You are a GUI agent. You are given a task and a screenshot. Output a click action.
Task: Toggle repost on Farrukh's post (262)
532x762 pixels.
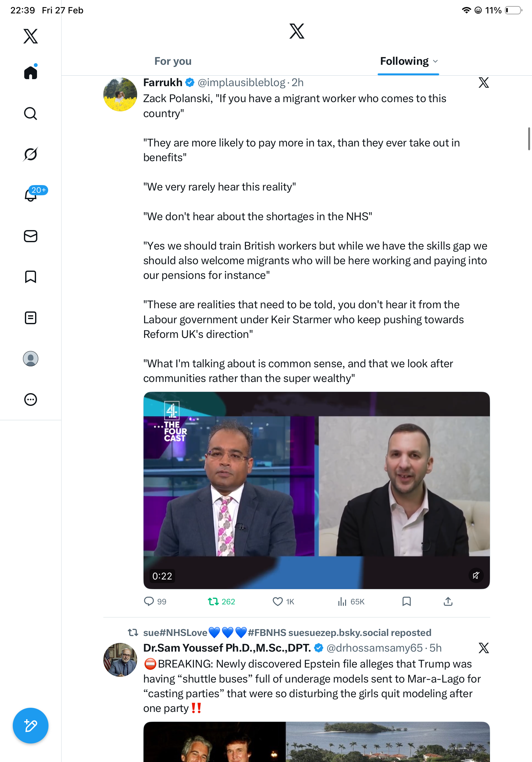point(221,601)
